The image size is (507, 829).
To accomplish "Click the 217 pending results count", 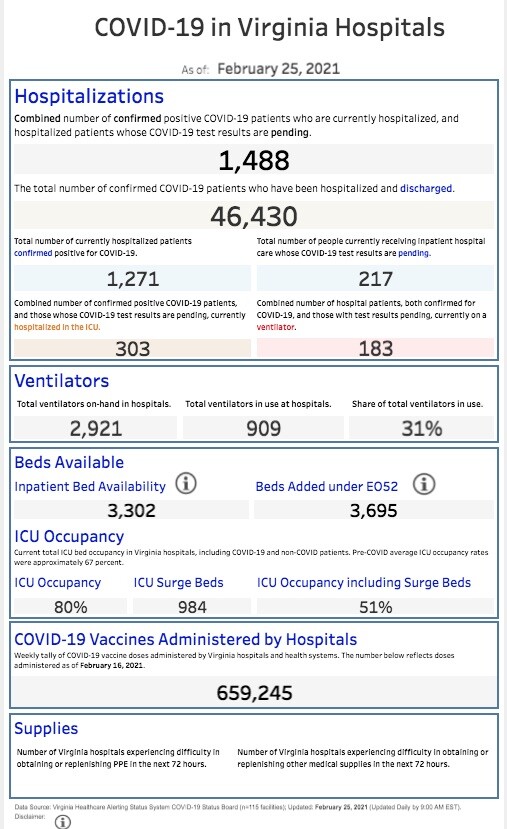I will point(375,279).
